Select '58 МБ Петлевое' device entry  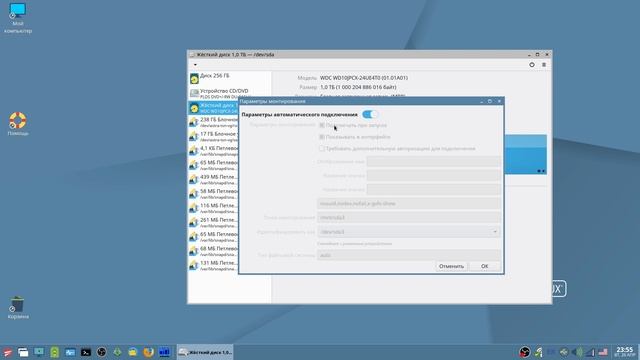pos(213,194)
